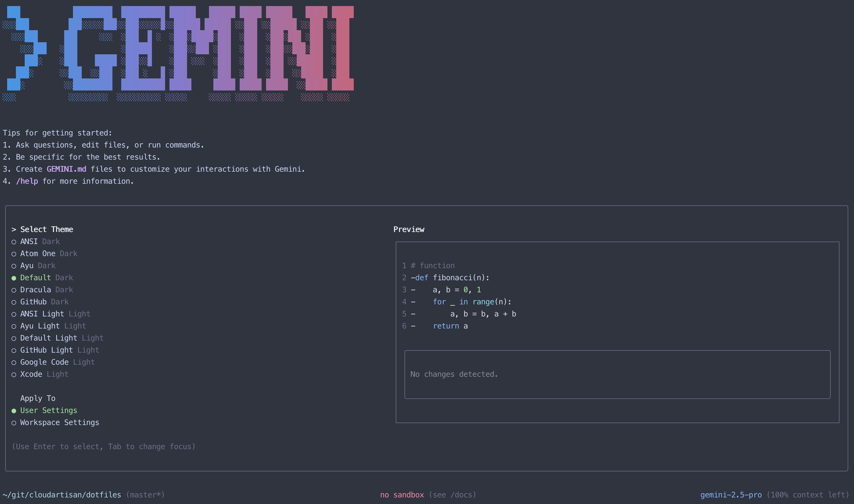
Task: Pick the Dracula Dark theme
Action: tap(43, 290)
